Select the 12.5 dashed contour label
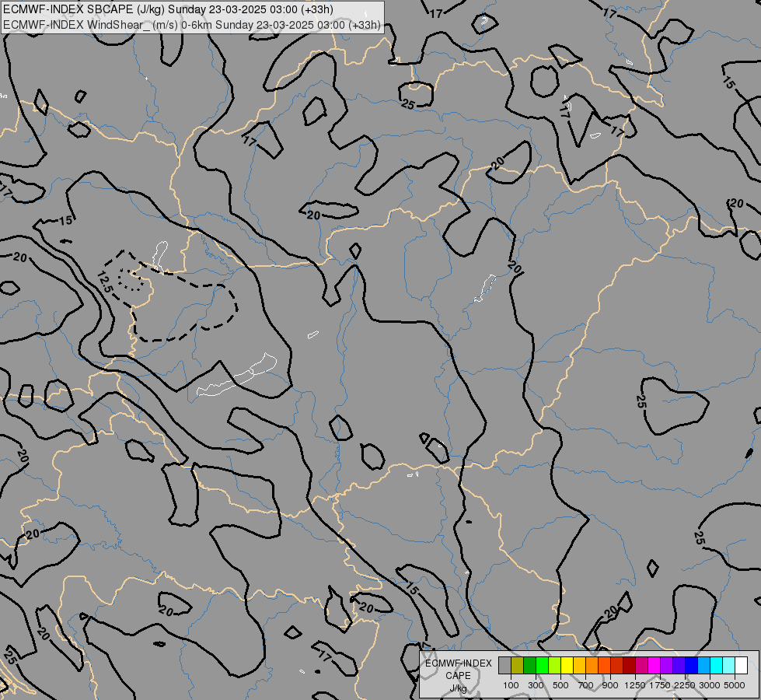 tap(105, 282)
